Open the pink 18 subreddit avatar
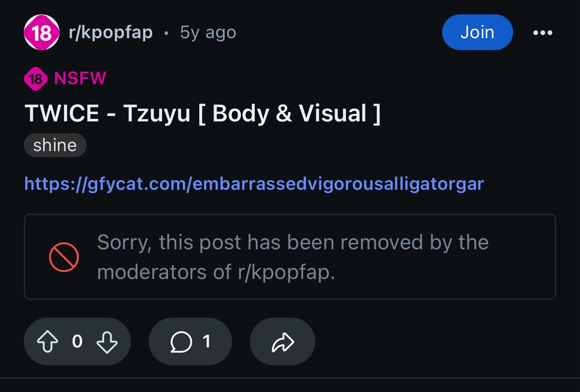The image size is (580, 392). 42,32
